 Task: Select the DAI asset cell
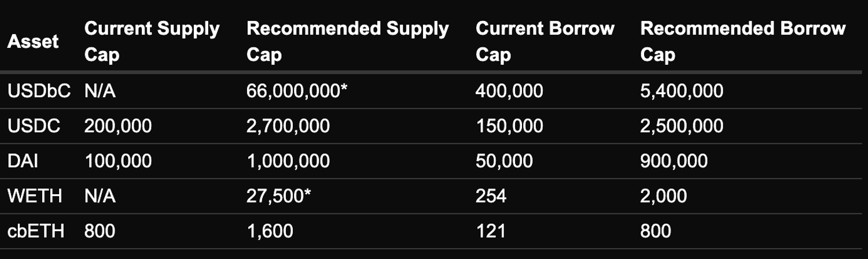(23, 161)
